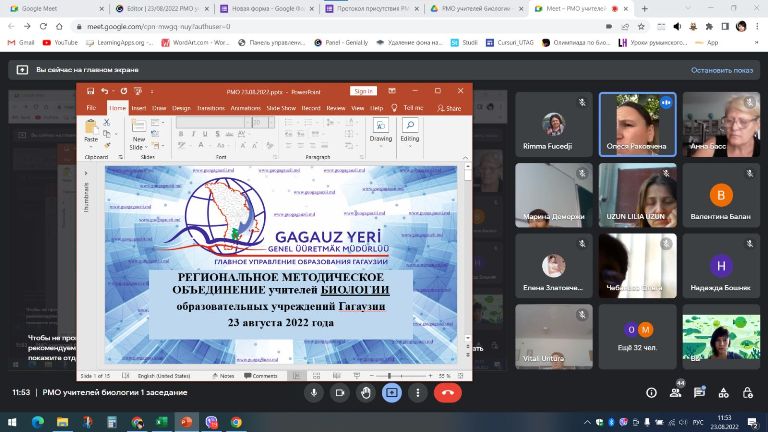
Task: Select the Rimma Fucedji participant tile
Action: pos(554,124)
